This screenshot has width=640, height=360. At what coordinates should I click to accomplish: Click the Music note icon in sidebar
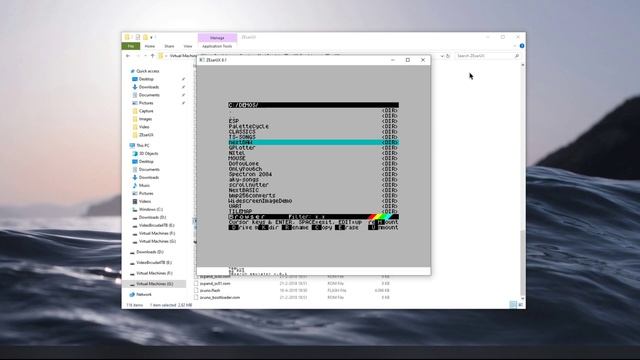[x=135, y=185]
